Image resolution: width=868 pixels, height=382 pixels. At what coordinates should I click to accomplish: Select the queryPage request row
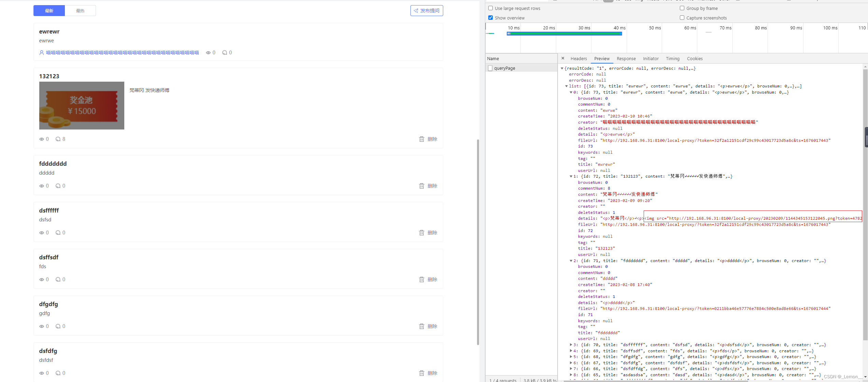(504, 68)
